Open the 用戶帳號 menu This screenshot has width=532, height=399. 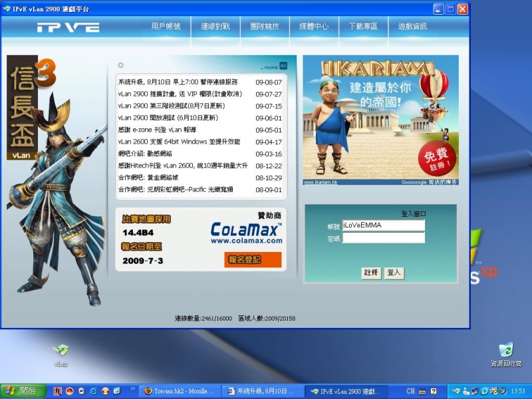pyautogui.click(x=166, y=27)
